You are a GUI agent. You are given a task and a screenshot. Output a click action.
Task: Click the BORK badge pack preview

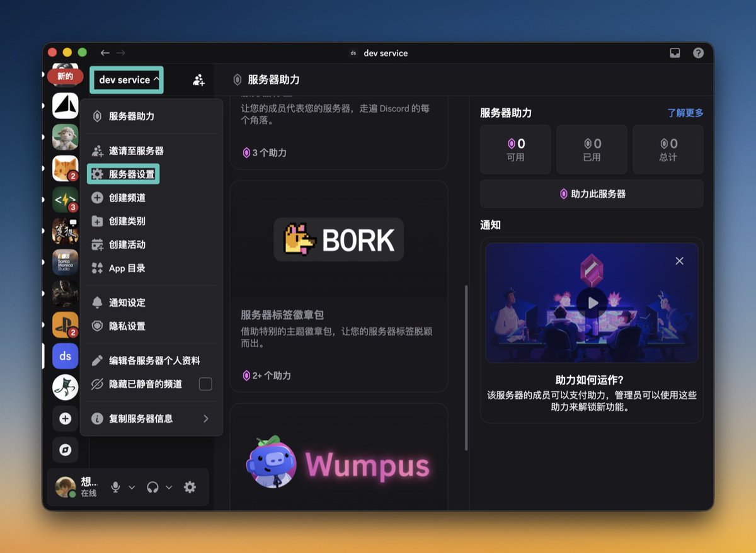(x=339, y=239)
